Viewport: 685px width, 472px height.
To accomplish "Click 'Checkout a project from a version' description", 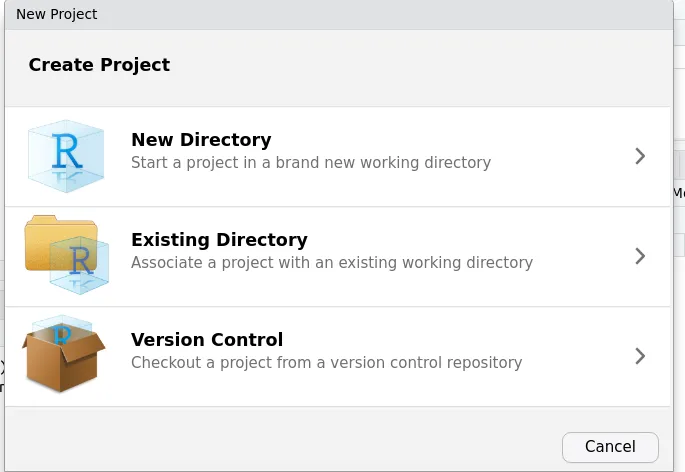I will click(259, 363).
